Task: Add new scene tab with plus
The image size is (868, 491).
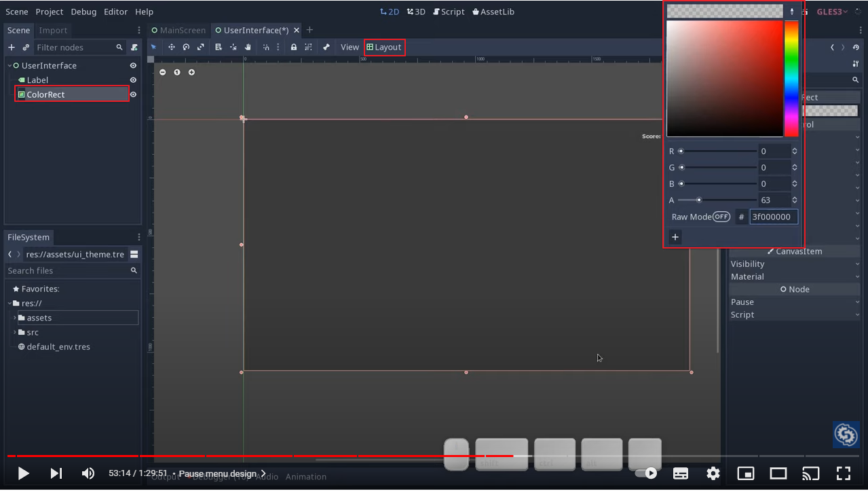Action: pyautogui.click(x=309, y=30)
